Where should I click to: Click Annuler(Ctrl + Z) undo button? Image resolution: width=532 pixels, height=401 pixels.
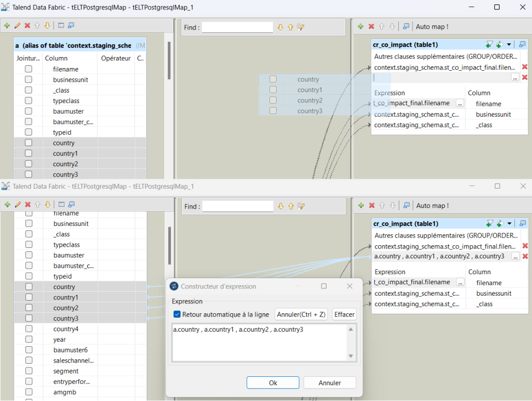click(301, 314)
